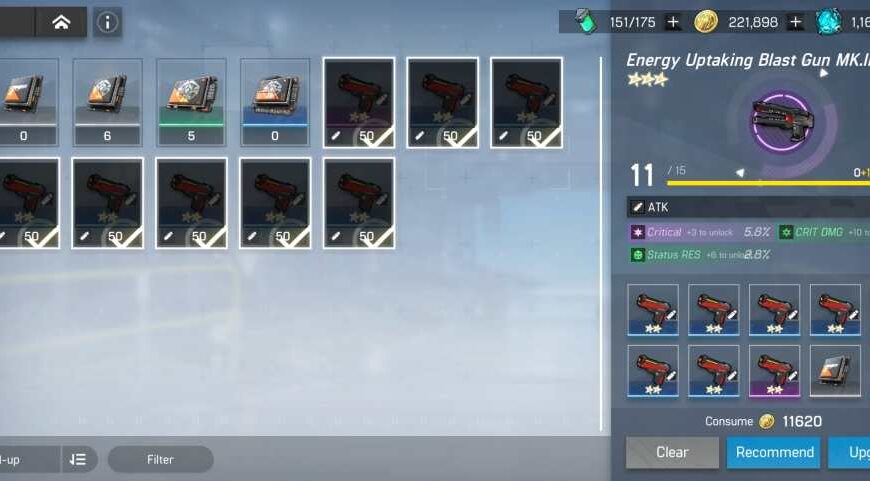This screenshot has height=481, width=870.
Task: Select the enhancement crate with count 6
Action: (x=107, y=102)
